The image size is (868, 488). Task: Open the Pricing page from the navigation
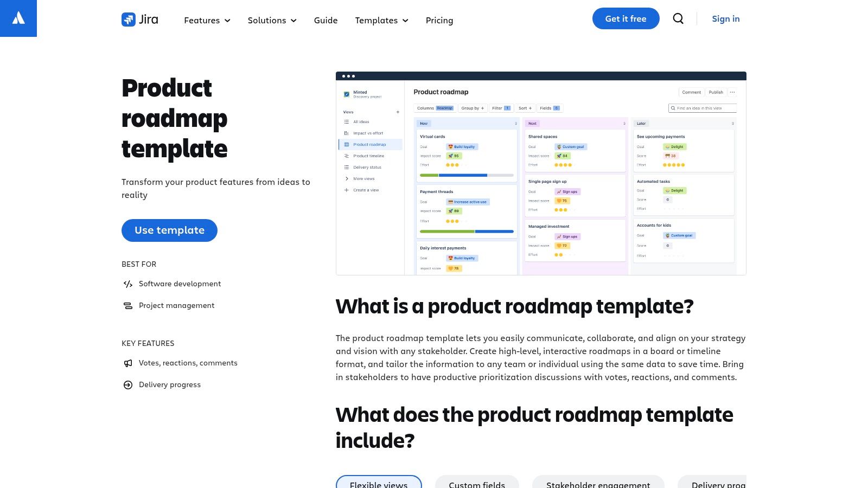tap(439, 20)
